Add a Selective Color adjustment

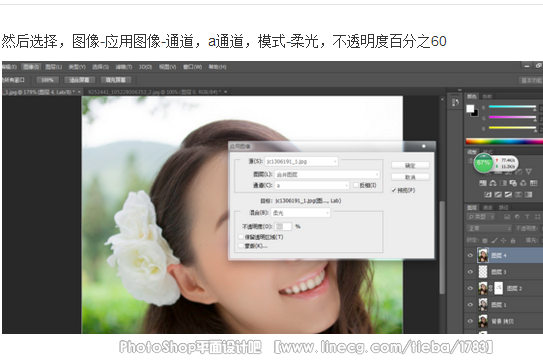click(518, 195)
